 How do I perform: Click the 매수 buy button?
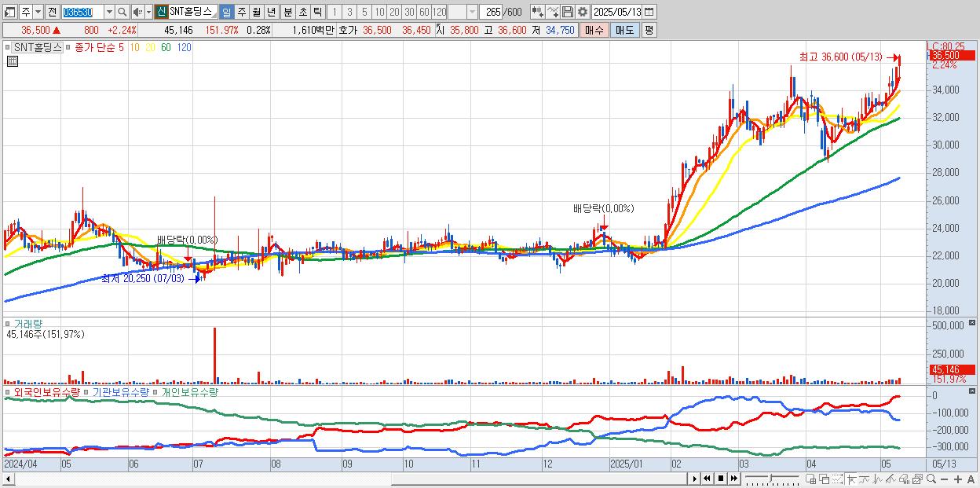pos(594,30)
